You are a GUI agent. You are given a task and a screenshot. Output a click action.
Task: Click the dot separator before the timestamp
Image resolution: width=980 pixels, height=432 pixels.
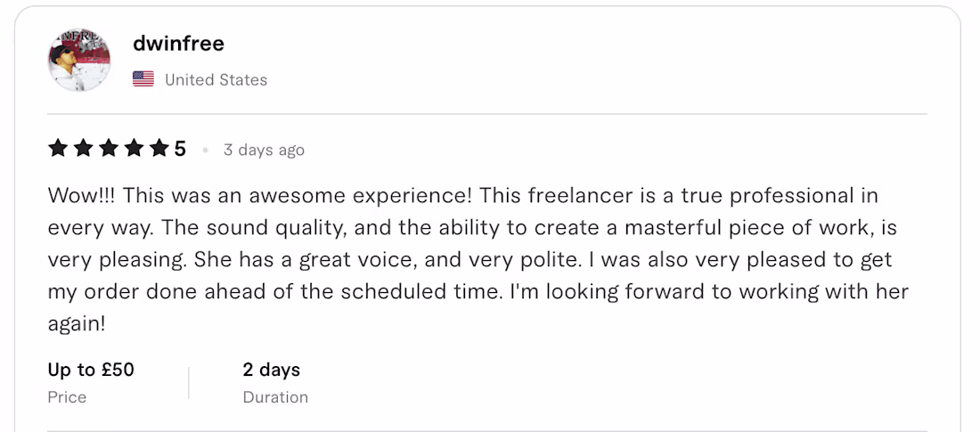click(x=205, y=151)
